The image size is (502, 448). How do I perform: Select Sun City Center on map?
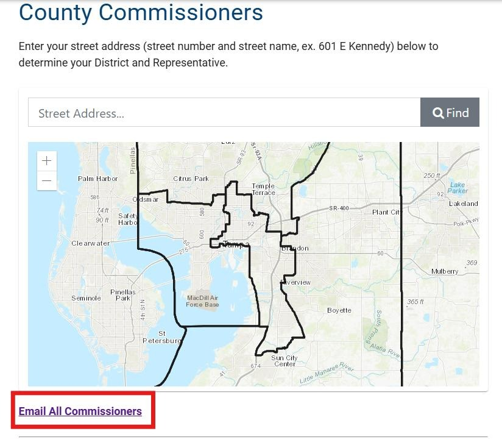click(x=285, y=361)
